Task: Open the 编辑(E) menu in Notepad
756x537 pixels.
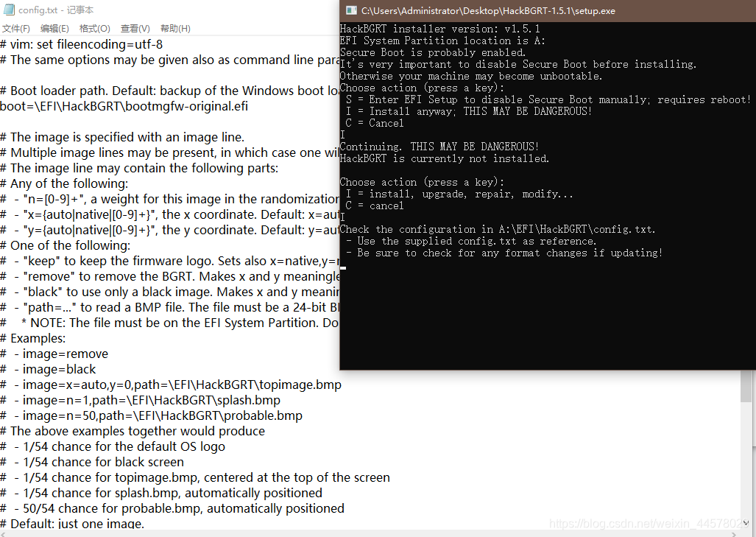Action: pos(54,29)
